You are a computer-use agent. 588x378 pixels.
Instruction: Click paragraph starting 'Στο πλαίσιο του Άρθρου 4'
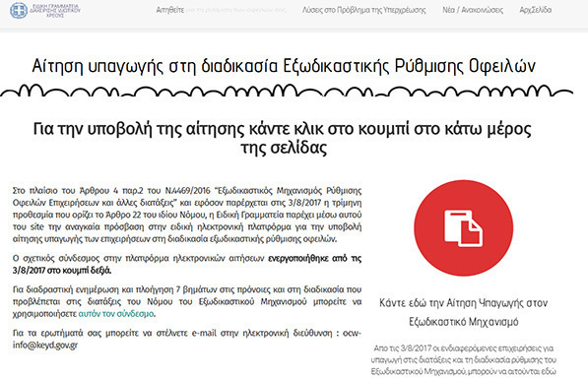tap(187, 215)
